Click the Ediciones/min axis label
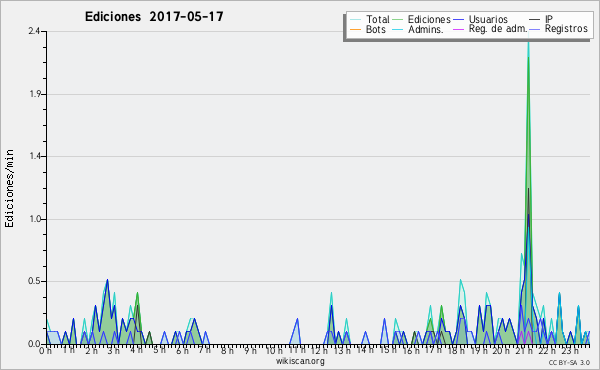600x370 pixels. pos(9,189)
